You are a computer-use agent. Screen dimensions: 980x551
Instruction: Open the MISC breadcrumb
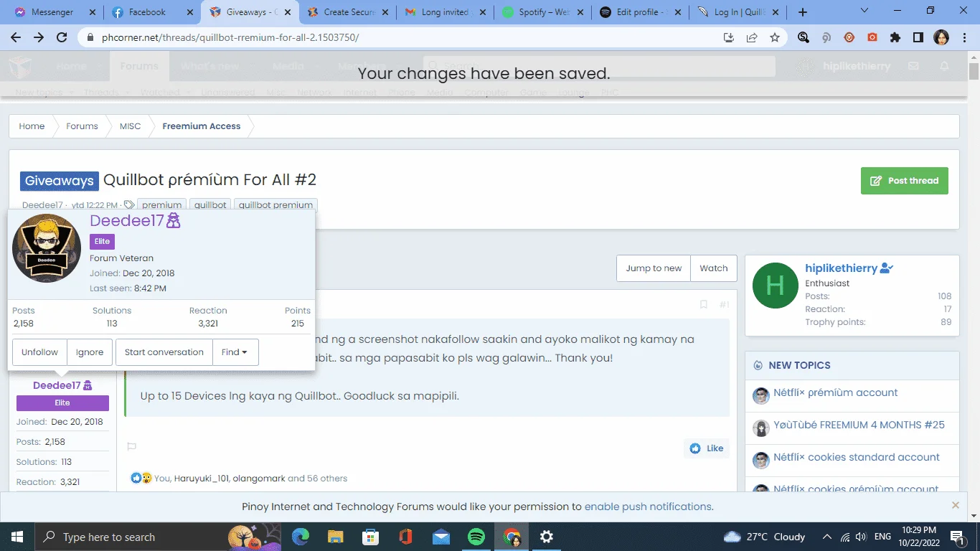130,126
